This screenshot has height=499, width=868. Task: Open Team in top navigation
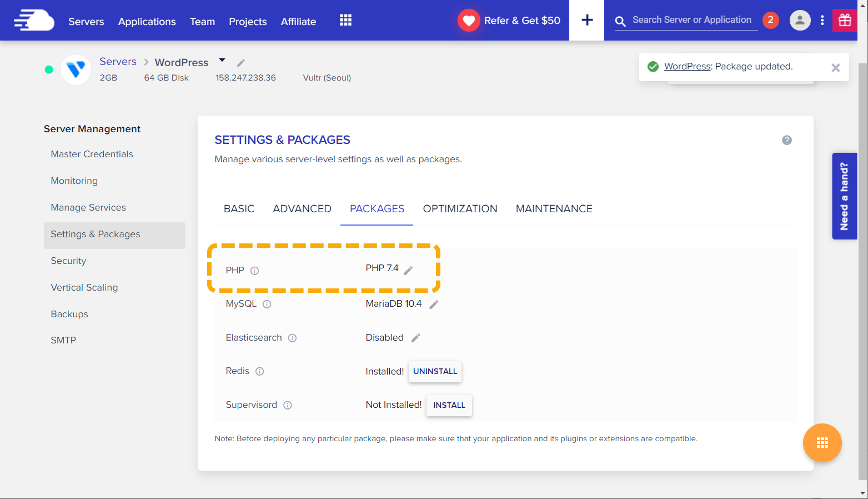[202, 22]
